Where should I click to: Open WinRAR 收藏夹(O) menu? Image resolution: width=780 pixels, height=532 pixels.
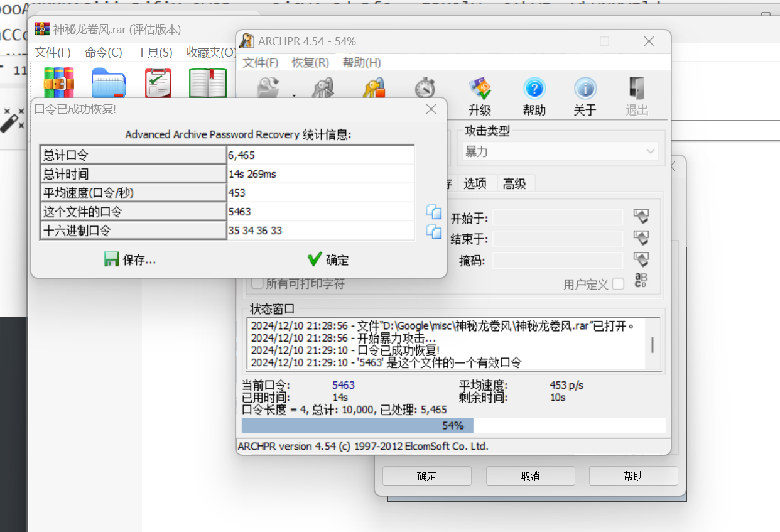tap(211, 52)
